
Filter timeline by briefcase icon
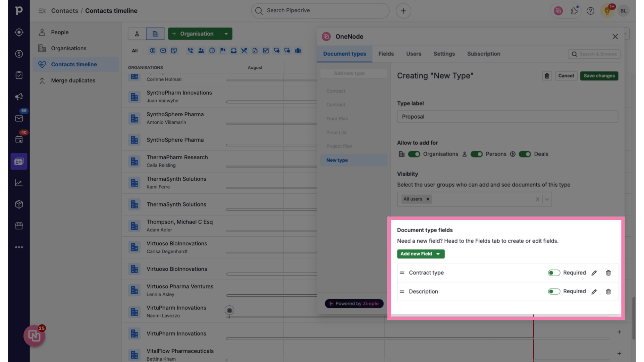(298, 51)
